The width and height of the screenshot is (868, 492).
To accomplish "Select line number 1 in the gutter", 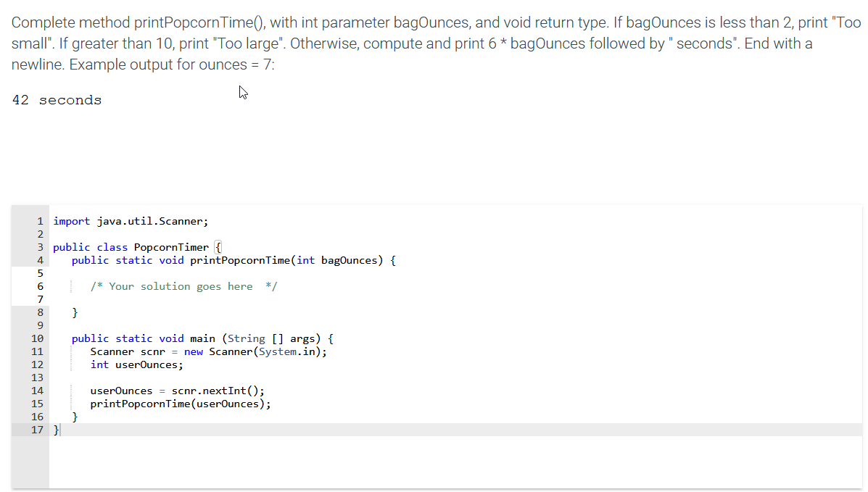I will pos(39,220).
